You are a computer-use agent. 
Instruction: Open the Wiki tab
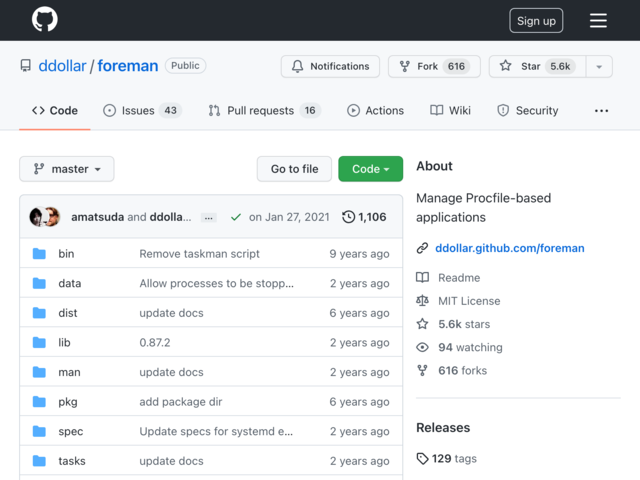coord(450,111)
